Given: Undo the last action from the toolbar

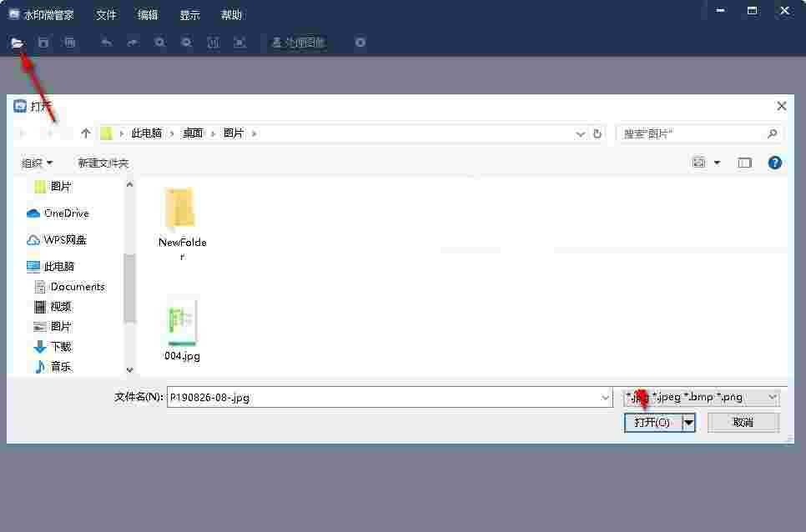Looking at the screenshot, I should (105, 43).
